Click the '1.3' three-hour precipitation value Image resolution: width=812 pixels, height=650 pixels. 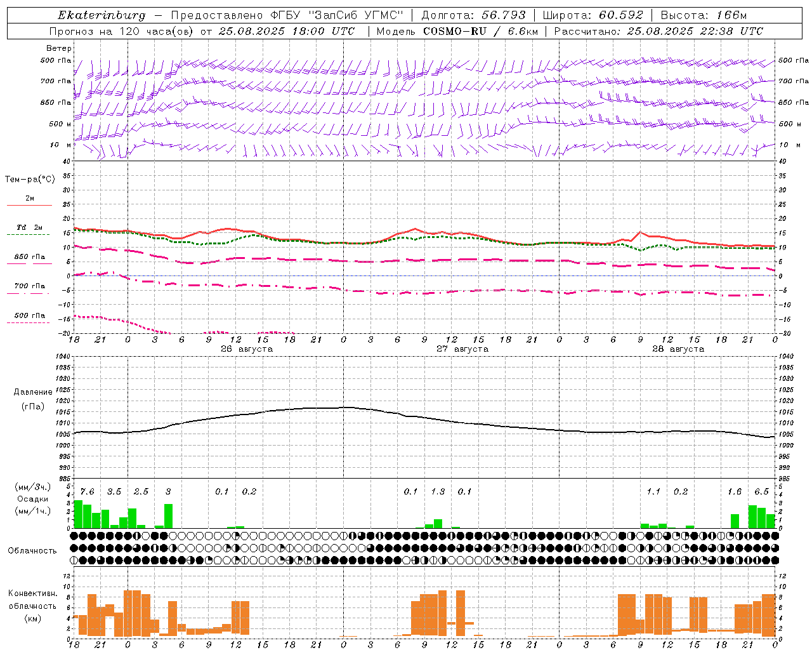click(x=438, y=492)
